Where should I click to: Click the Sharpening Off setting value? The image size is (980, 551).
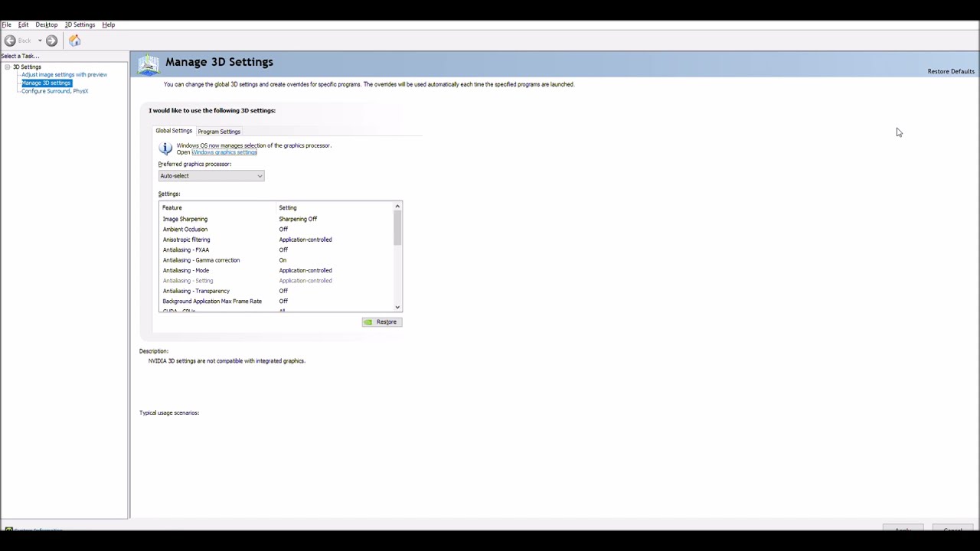tap(298, 219)
